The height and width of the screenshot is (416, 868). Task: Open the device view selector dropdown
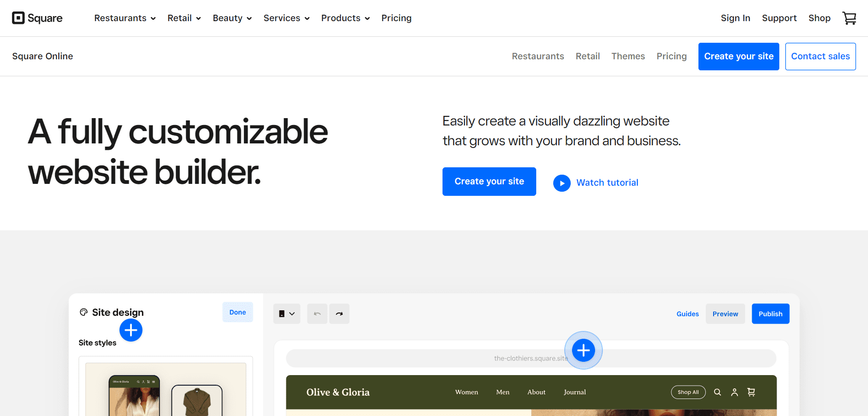287,313
